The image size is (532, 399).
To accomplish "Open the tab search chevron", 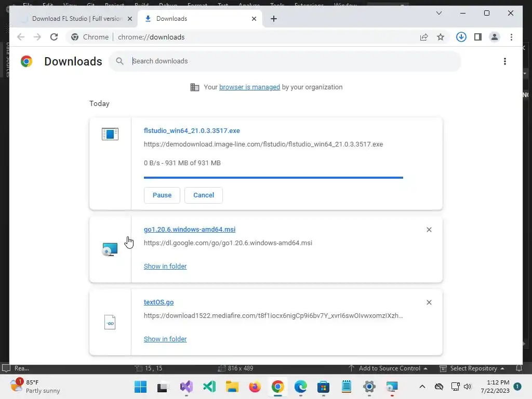I will [438, 13].
